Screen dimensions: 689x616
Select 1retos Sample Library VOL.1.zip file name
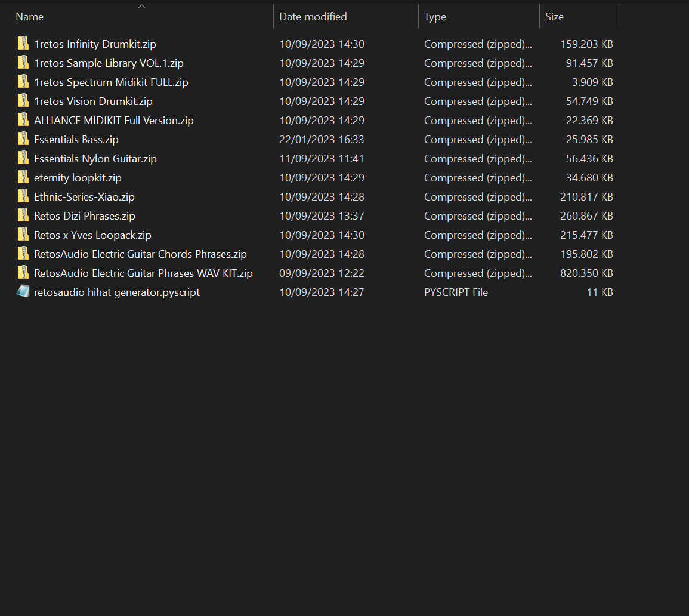(109, 63)
